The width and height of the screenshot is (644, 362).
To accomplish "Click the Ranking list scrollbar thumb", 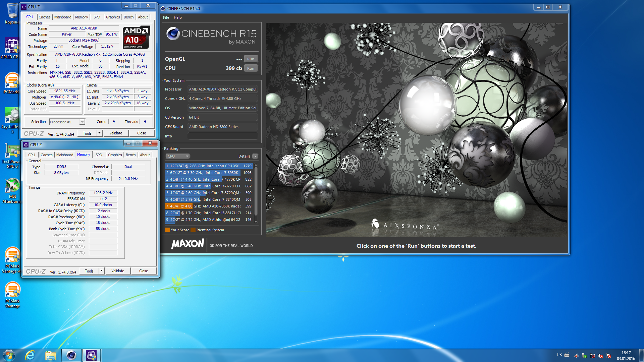I will pos(256,191).
